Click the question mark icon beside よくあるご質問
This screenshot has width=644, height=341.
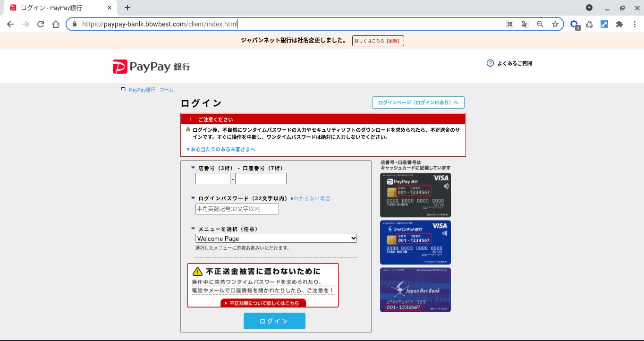[490, 63]
